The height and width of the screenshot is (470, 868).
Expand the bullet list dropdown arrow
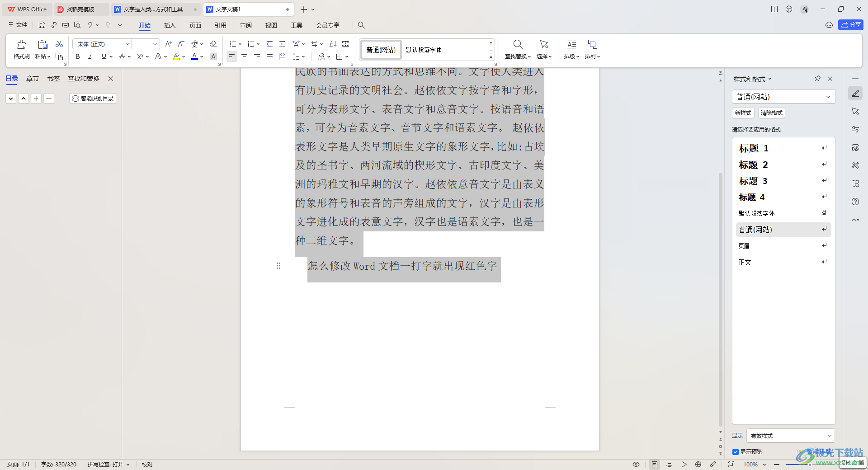click(240, 44)
